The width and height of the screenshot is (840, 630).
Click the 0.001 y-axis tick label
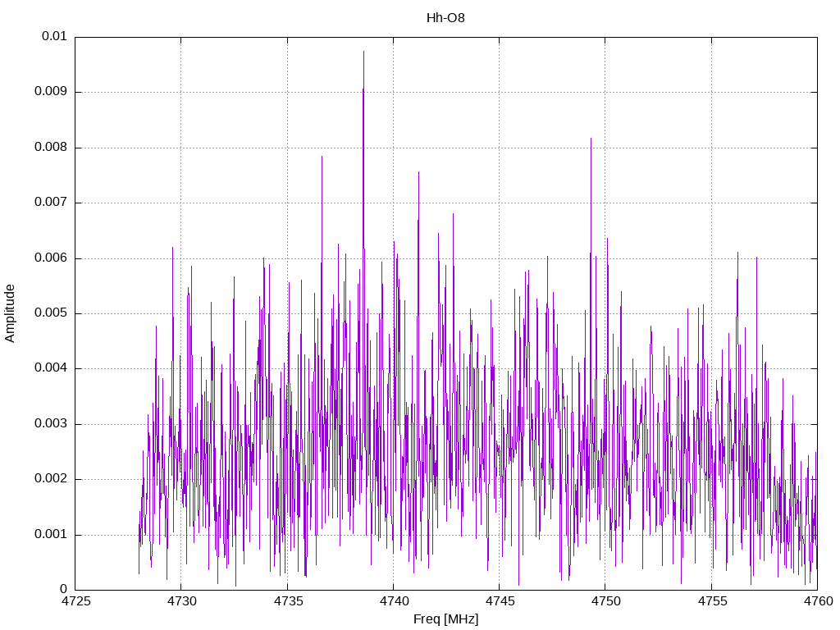pyautogui.click(x=51, y=535)
